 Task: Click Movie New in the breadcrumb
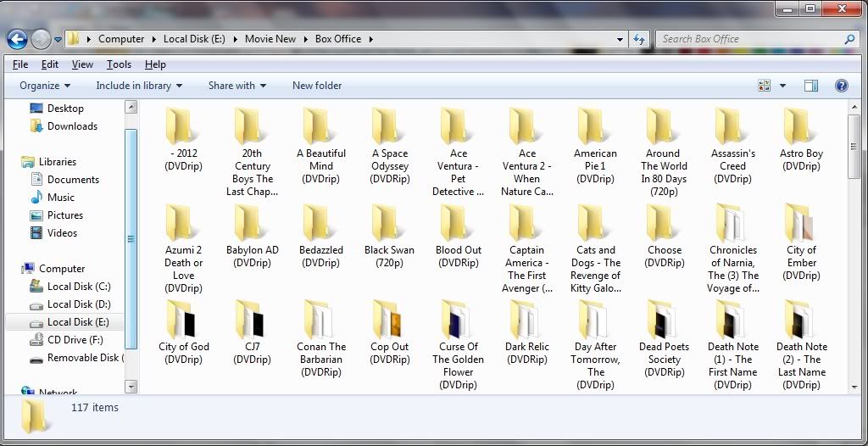(270, 39)
